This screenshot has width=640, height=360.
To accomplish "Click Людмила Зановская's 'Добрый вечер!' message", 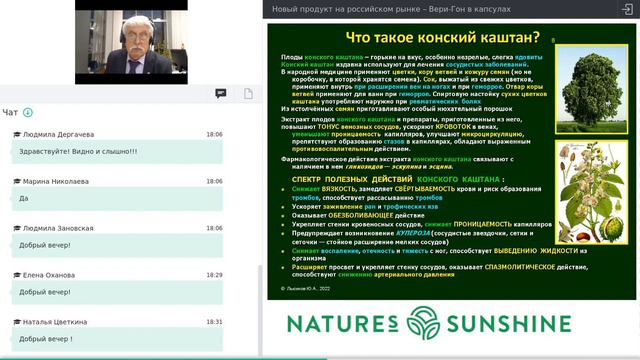I will coord(117,246).
